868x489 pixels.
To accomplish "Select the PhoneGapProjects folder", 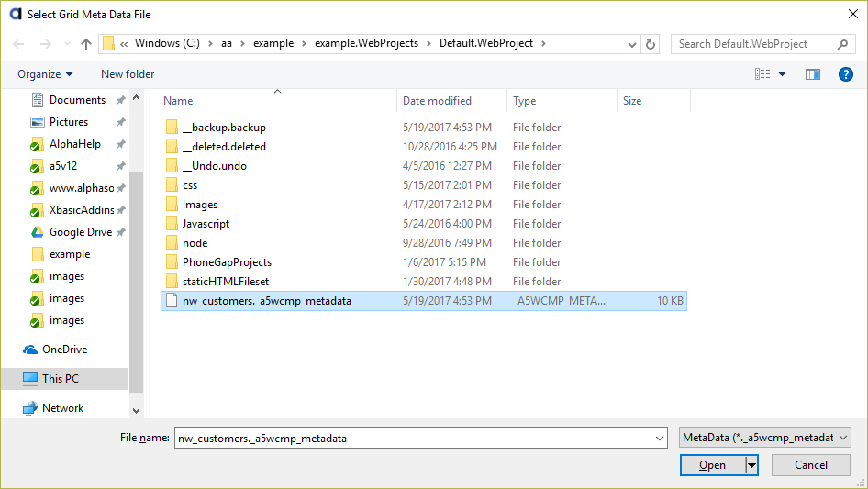I will click(x=227, y=262).
